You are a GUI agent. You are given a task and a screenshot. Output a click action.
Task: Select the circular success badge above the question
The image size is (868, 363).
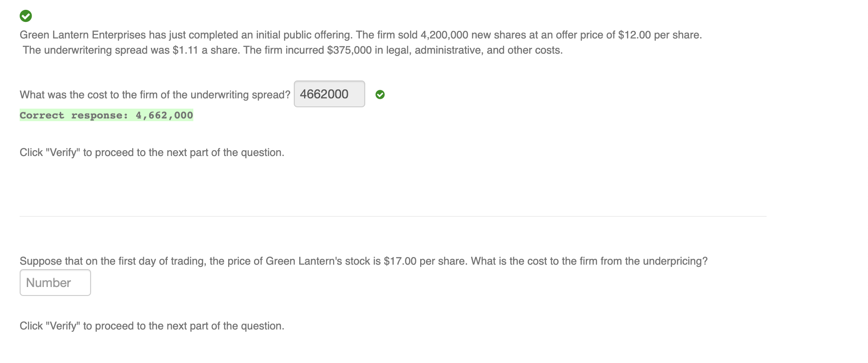(x=25, y=17)
